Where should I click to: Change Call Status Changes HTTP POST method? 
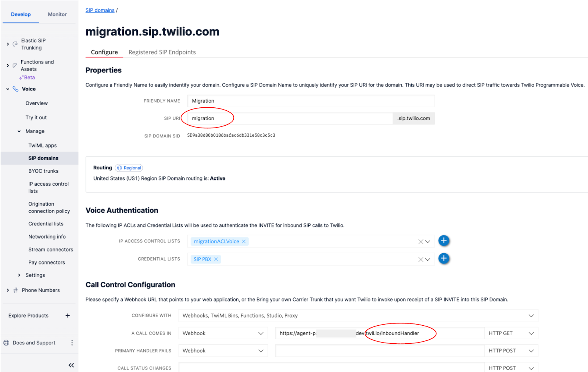(x=511, y=368)
